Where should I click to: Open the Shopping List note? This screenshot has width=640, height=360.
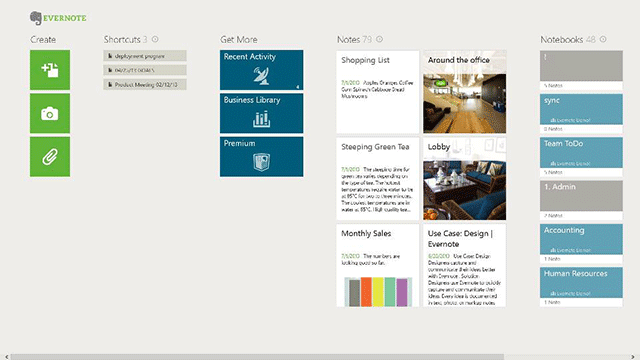click(x=378, y=92)
